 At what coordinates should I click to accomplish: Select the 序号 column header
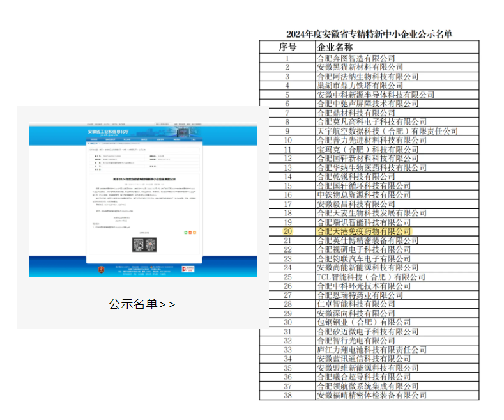287,47
